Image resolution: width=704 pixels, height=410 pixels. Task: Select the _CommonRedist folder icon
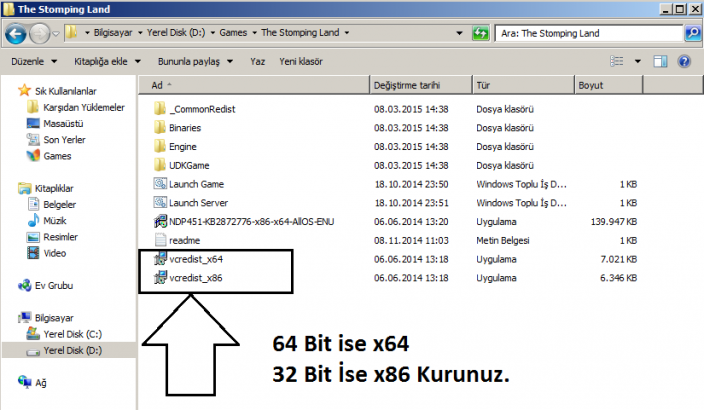(x=159, y=109)
